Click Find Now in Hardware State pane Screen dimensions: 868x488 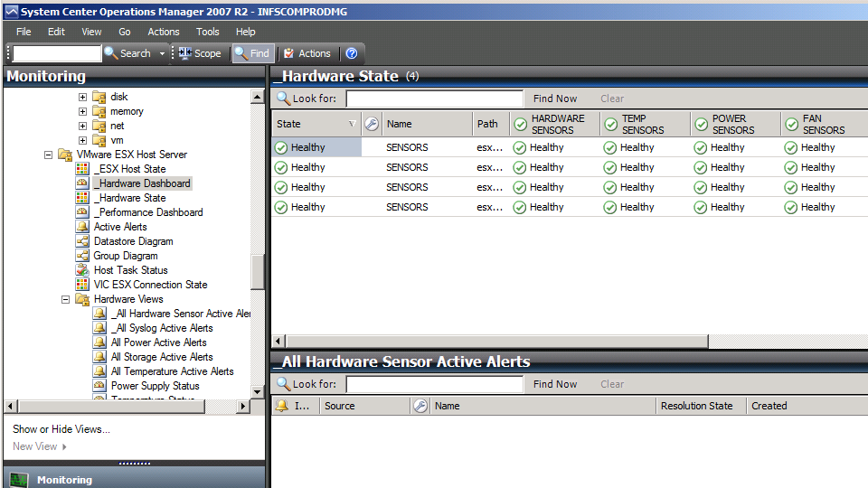554,99
